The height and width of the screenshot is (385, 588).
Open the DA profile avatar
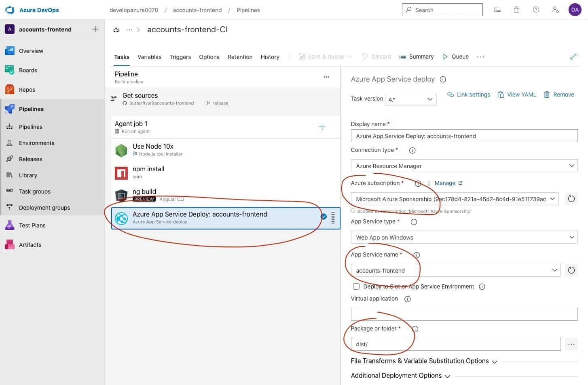[575, 10]
